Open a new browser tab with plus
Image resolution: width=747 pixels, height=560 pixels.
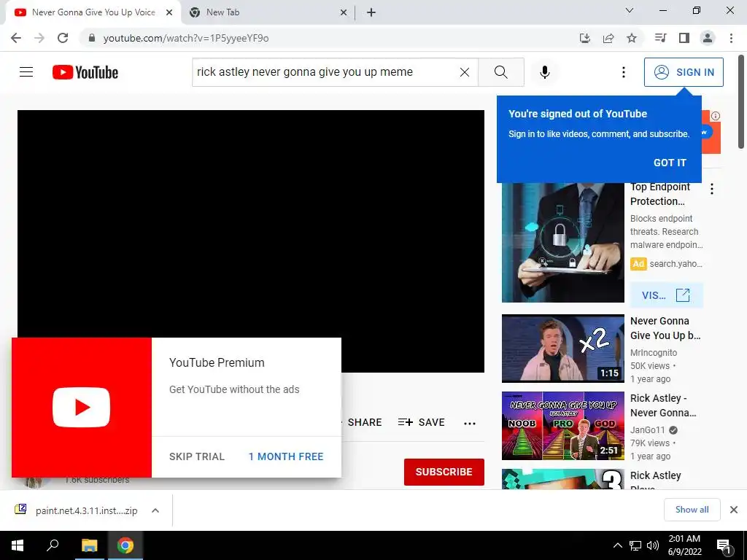coord(371,13)
